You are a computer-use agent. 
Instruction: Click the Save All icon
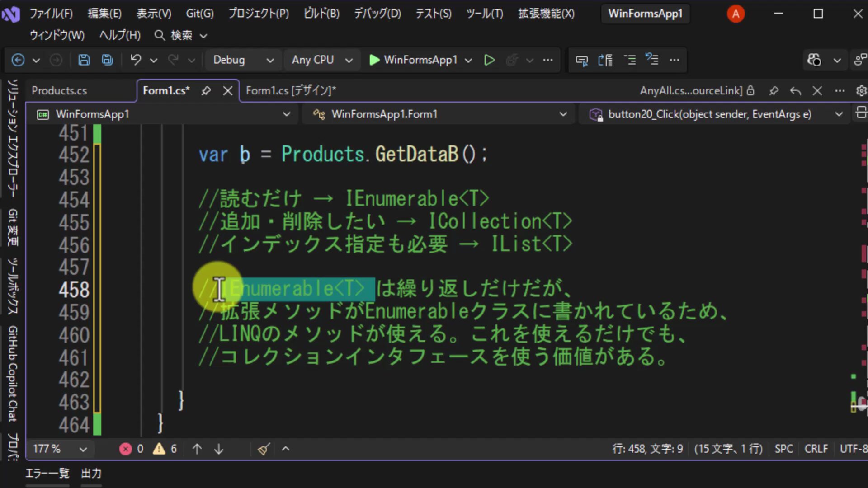pyautogui.click(x=108, y=60)
